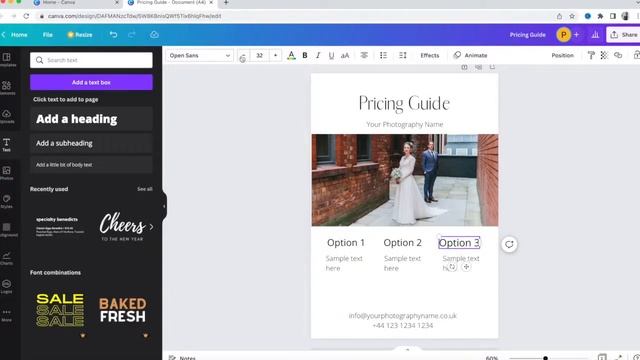
Task: Select the SALE font combination
Action: click(60, 310)
